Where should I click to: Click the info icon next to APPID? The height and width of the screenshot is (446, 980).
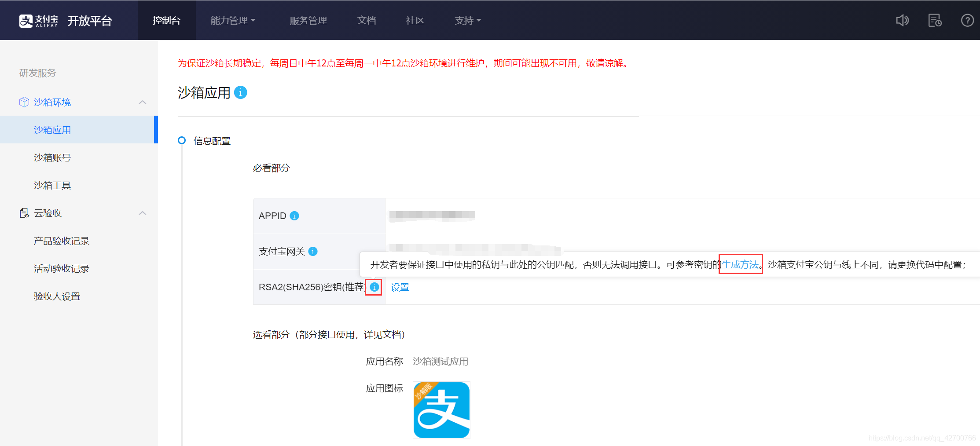pyautogui.click(x=294, y=216)
